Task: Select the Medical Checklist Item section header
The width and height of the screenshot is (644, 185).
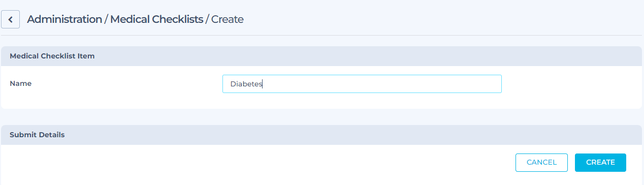Action: 52,56
